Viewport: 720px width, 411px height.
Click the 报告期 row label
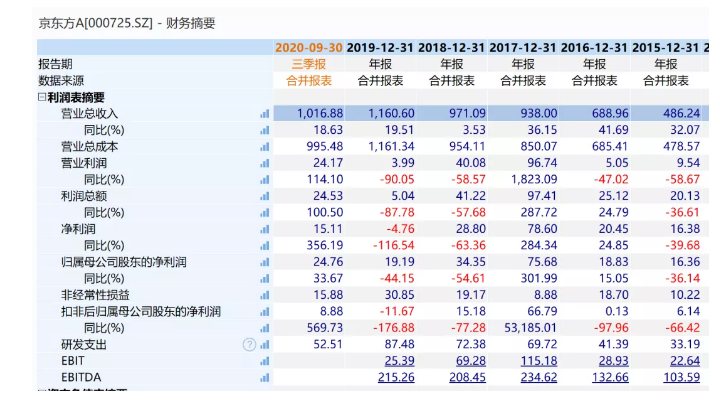coord(55,64)
